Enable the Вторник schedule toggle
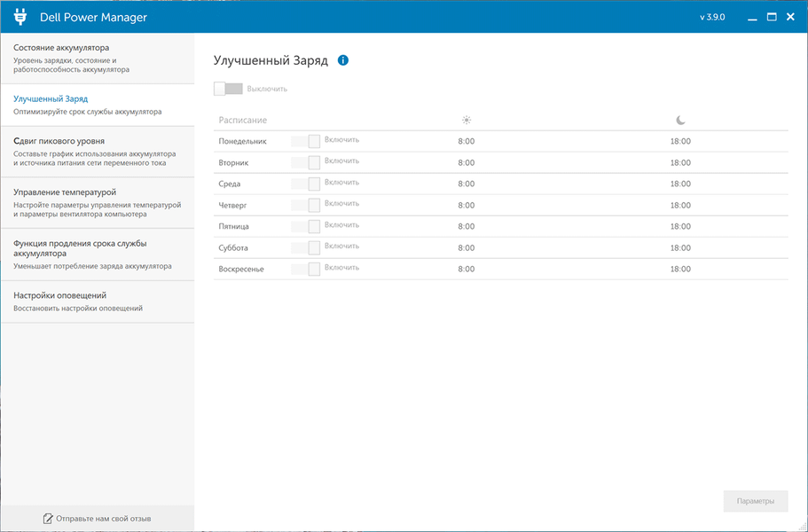The image size is (808, 532). 306,163
